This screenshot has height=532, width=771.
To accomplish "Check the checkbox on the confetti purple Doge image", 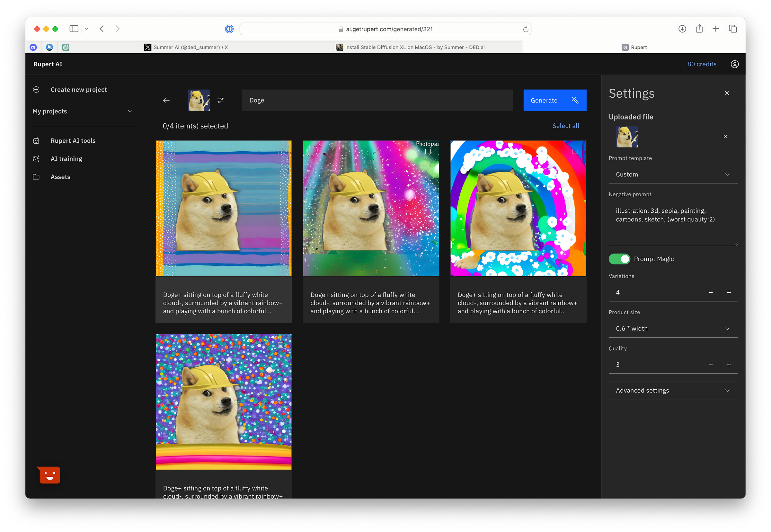I will [x=281, y=345].
